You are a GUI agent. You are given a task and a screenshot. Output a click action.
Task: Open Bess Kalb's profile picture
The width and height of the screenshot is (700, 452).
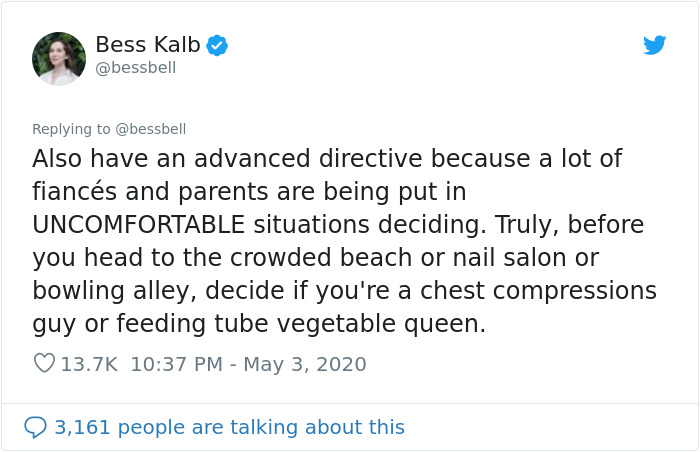[x=59, y=58]
